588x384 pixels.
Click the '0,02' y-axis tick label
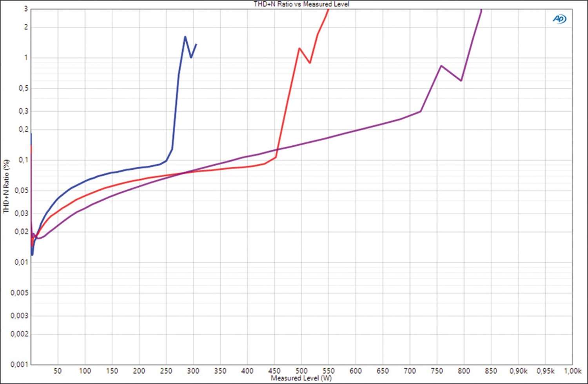click(x=22, y=232)
